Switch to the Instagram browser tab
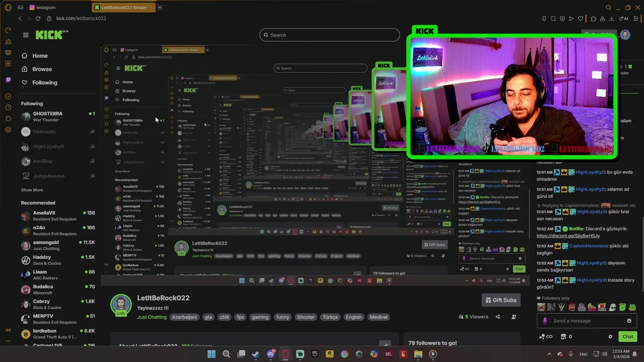This screenshot has width=644, height=362. tap(43, 8)
